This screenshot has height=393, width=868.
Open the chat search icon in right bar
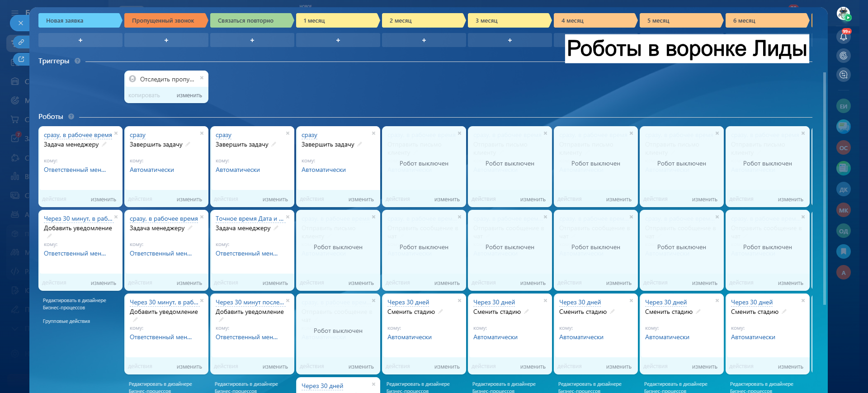[844, 75]
